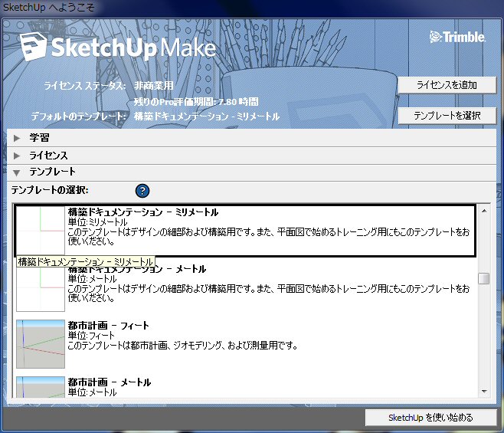This screenshot has width=504, height=433.
Task: Open template selection help icon
Action: (x=142, y=191)
